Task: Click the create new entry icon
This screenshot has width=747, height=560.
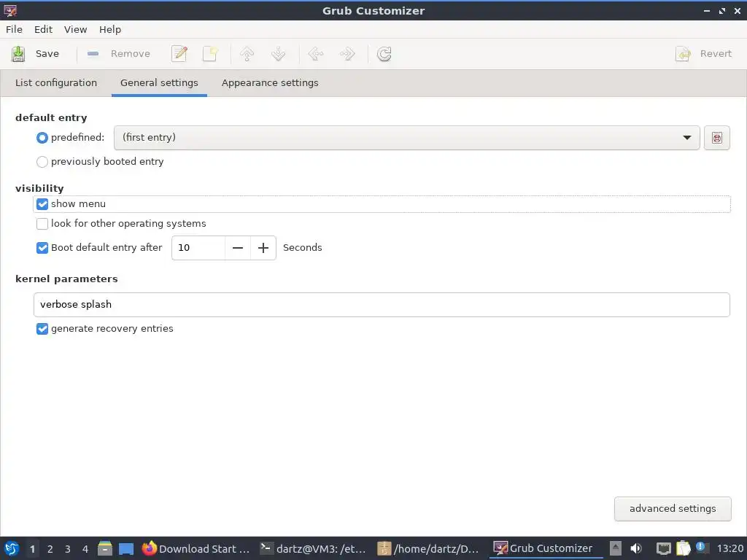Action: (211, 54)
